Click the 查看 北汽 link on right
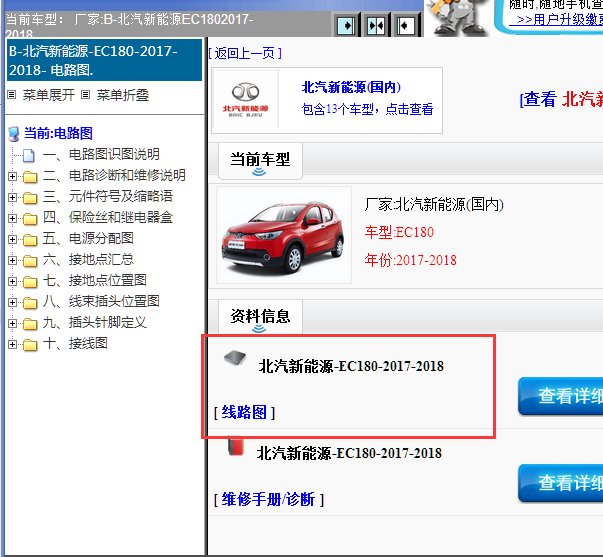Screen dimensions: 603x557 [561, 99]
